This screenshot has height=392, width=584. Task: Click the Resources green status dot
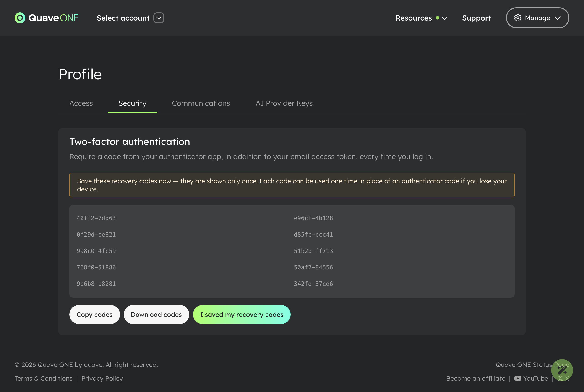pyautogui.click(x=437, y=18)
